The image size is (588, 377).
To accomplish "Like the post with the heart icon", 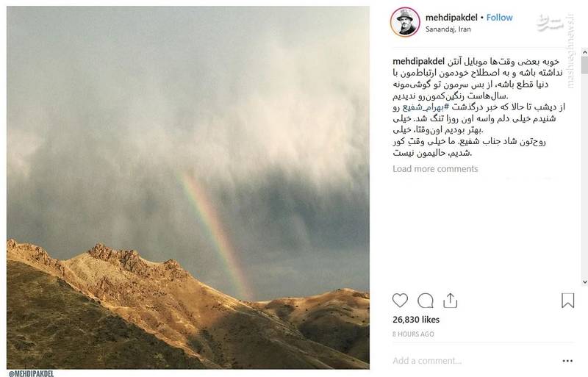I will pos(400,301).
